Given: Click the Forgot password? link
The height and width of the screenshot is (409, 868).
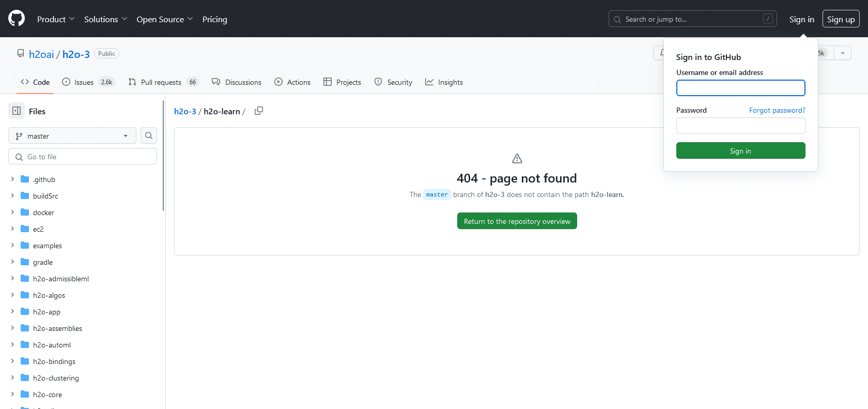Looking at the screenshot, I should coord(777,110).
